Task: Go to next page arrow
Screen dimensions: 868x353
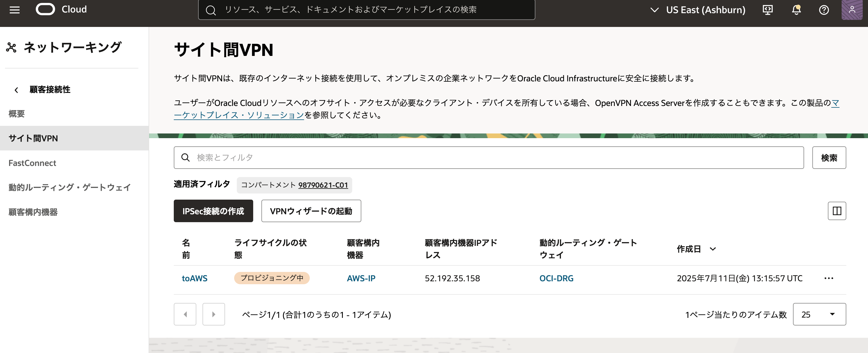Action: tap(214, 314)
